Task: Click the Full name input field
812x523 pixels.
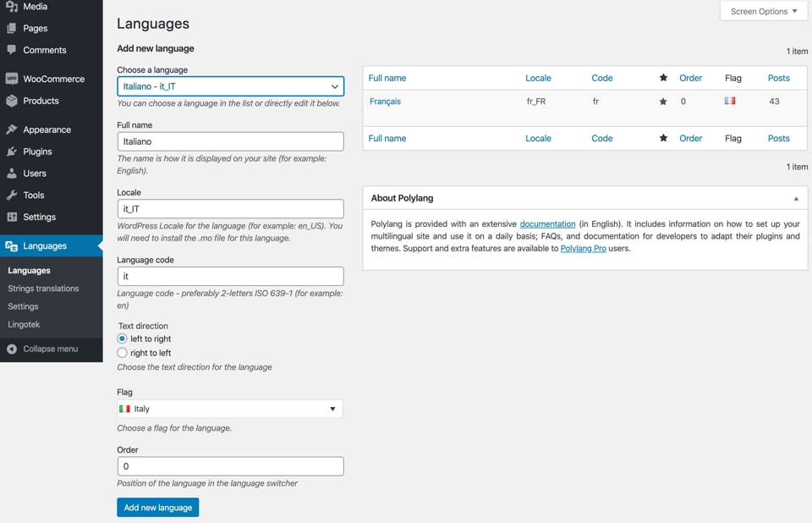Action: (x=230, y=141)
